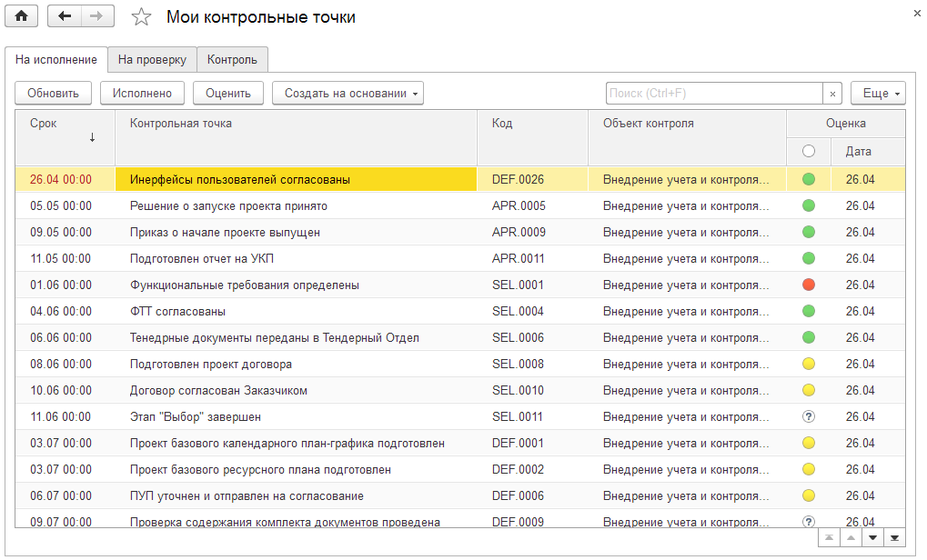Jump to the last list row
The image size is (927, 560).
click(x=896, y=538)
